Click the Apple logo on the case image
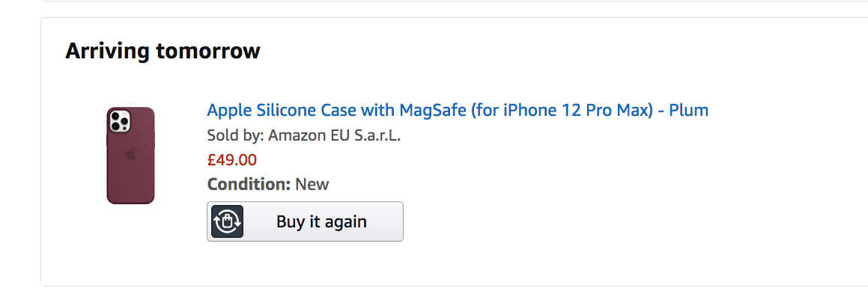The width and height of the screenshot is (868, 294). tap(130, 153)
